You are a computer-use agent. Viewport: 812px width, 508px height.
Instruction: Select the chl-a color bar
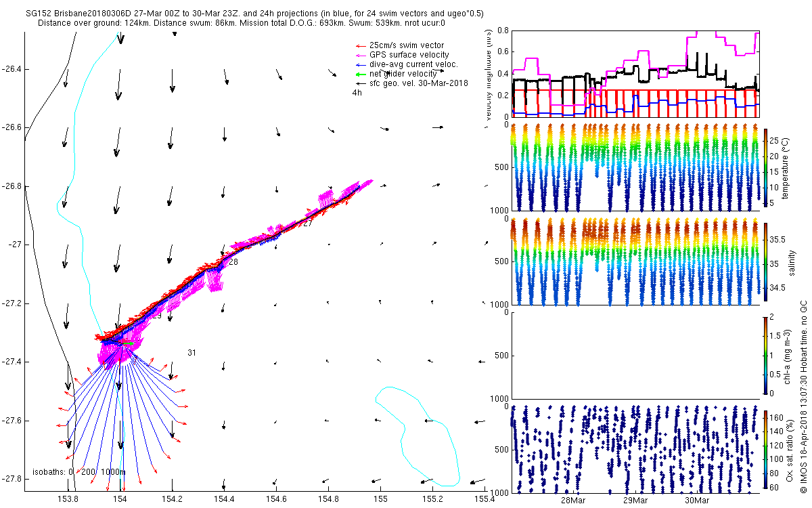click(x=766, y=355)
